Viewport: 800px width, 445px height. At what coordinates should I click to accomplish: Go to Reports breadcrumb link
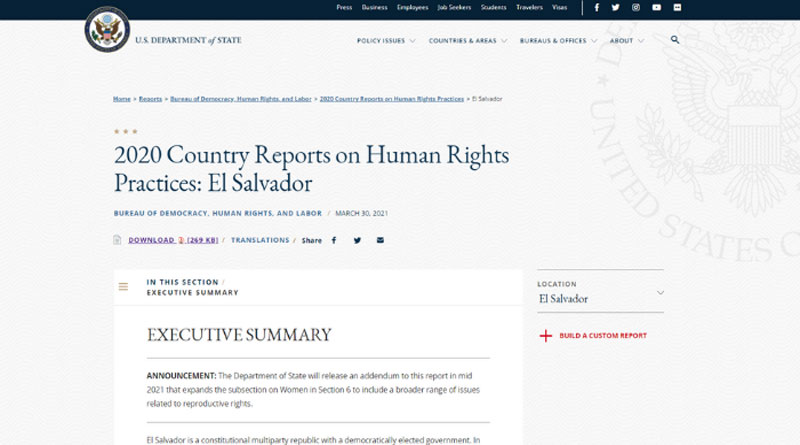pyautogui.click(x=151, y=99)
